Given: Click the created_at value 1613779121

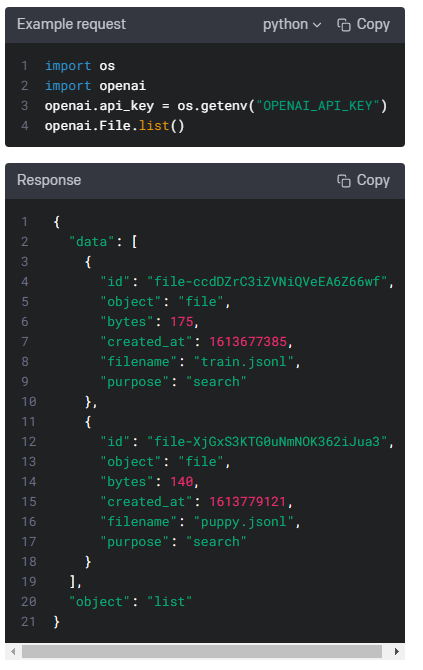Looking at the screenshot, I should (248, 502).
